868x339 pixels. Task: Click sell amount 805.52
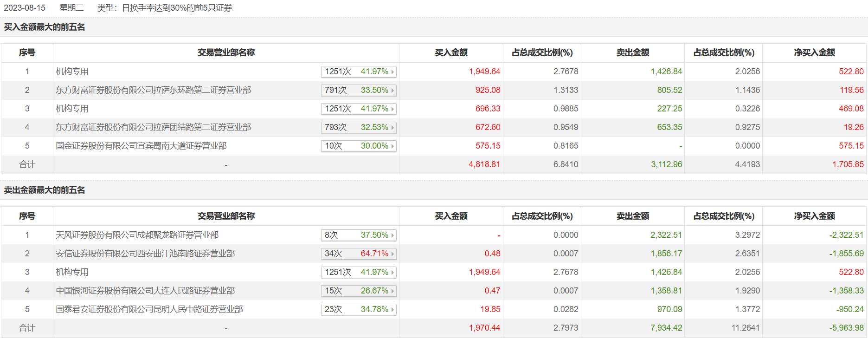click(x=669, y=90)
